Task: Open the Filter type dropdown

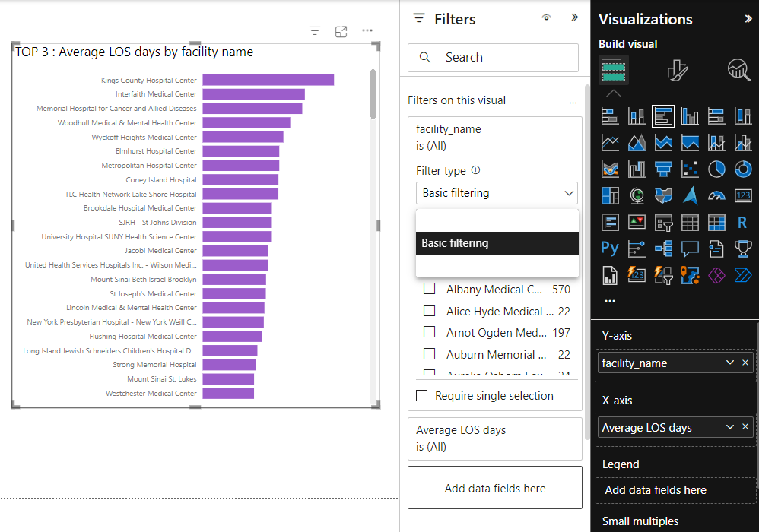Action: 497,193
